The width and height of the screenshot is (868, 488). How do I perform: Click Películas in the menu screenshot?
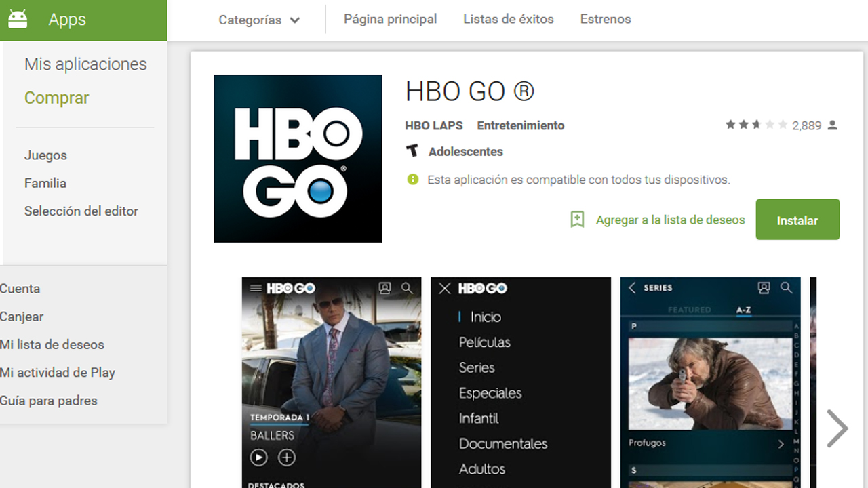(x=484, y=342)
